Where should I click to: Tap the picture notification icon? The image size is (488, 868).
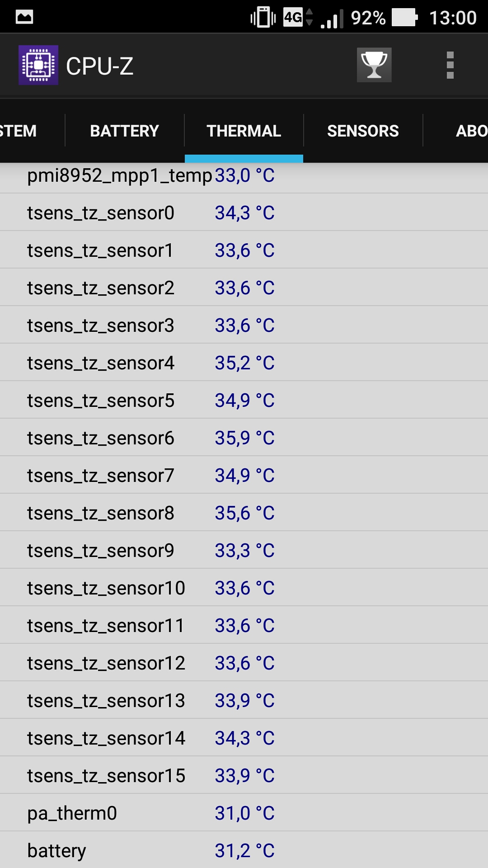24,17
